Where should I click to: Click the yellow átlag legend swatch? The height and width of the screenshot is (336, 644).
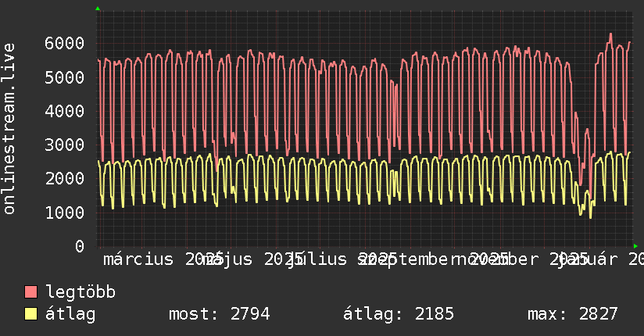(31, 315)
